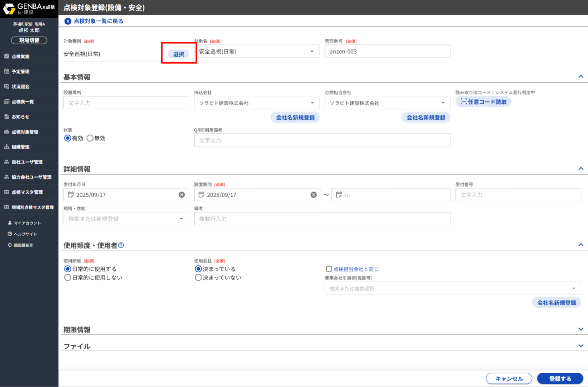Click the 任意コード読取 scan button

[x=483, y=102]
